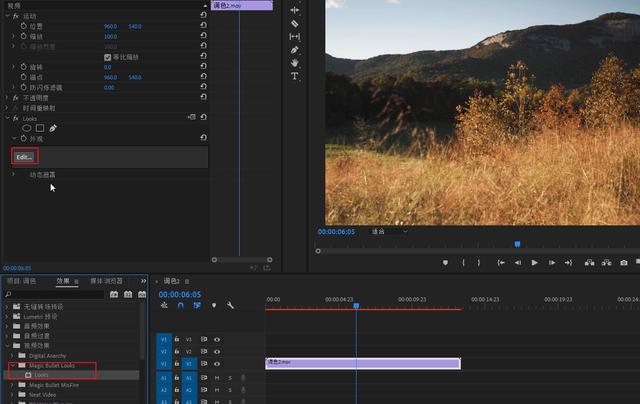Select the Ripple Edit tool in toolbar
The height and width of the screenshot is (404, 640).
(x=295, y=10)
